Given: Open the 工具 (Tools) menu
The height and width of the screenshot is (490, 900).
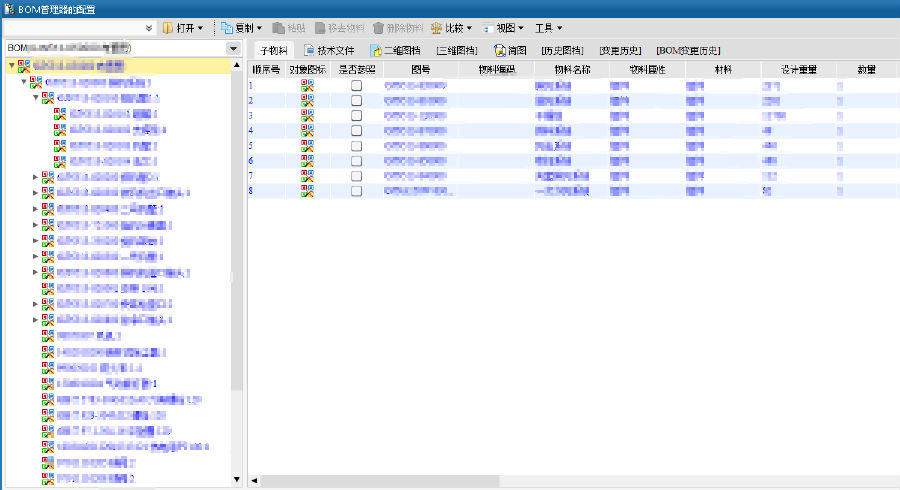Looking at the screenshot, I should tap(547, 28).
